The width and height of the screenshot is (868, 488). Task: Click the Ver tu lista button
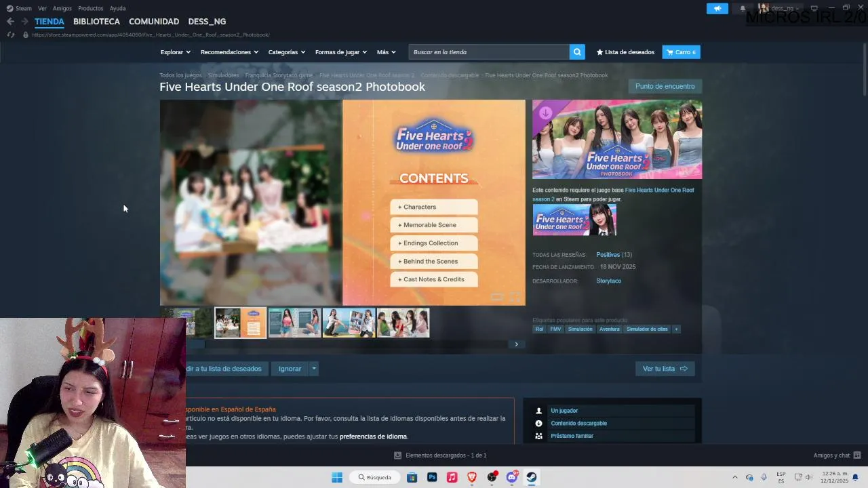(665, 369)
